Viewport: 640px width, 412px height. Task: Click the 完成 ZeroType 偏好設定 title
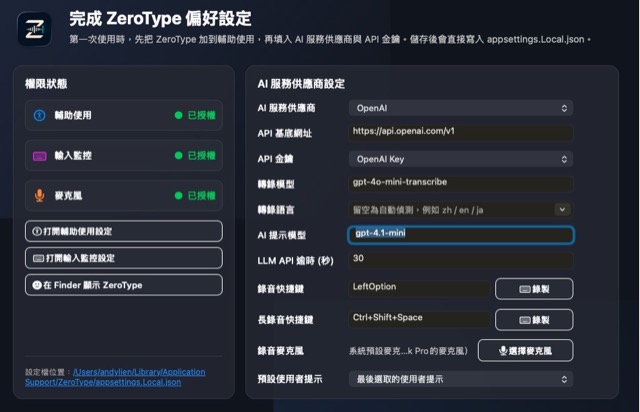tap(160, 19)
